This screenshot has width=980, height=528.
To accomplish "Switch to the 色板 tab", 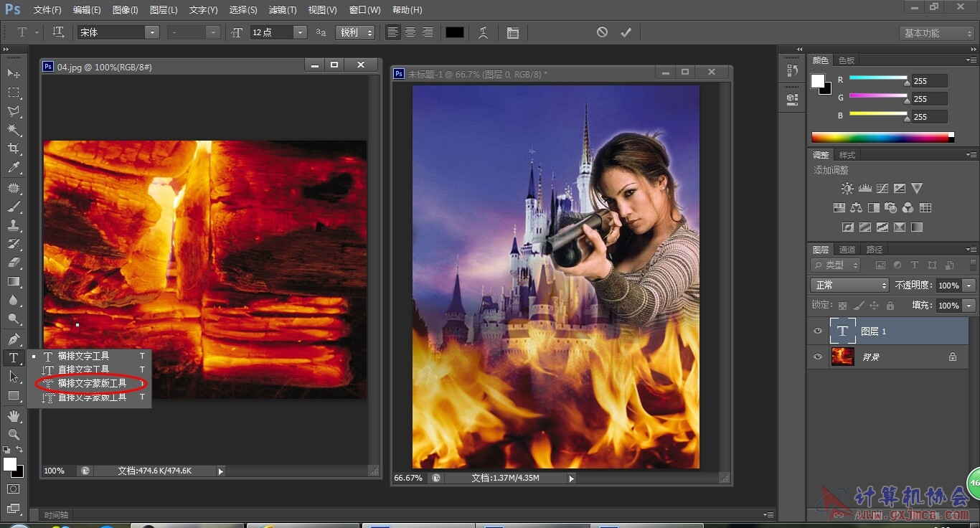I will 847,60.
